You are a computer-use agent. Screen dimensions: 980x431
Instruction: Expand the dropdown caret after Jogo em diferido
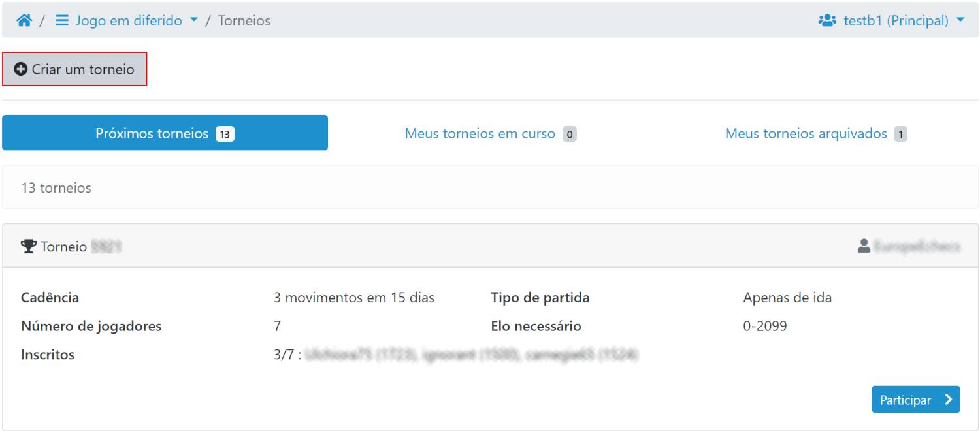pos(193,21)
